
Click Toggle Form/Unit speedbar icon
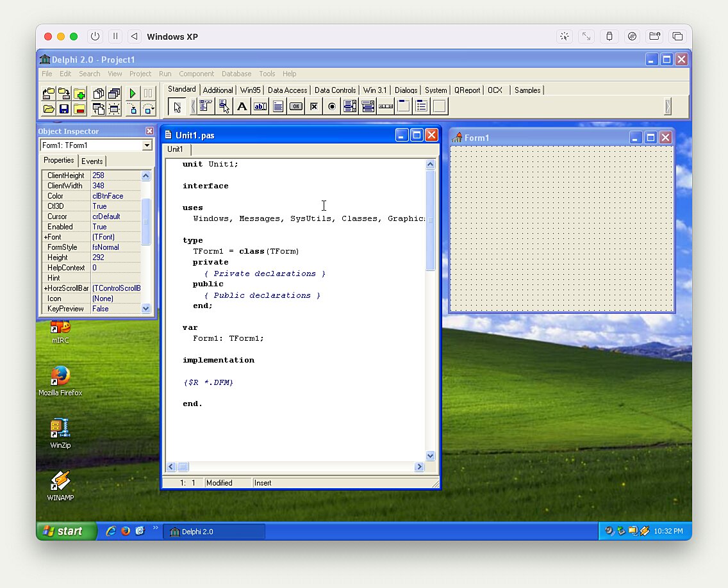pyautogui.click(x=98, y=109)
